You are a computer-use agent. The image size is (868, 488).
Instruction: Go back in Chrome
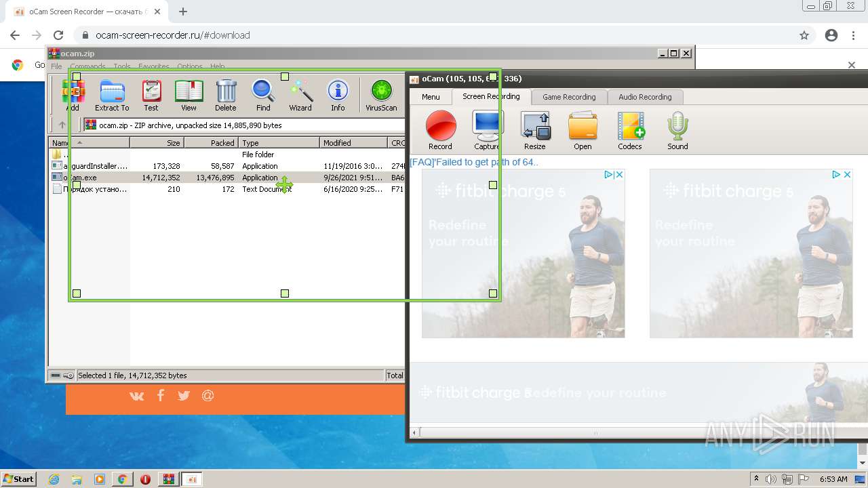[x=15, y=35]
